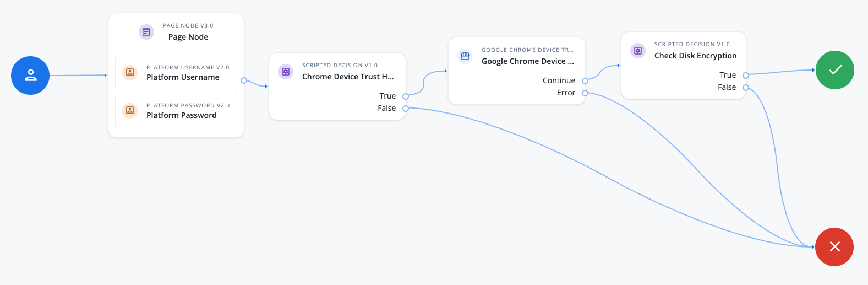This screenshot has height=285, width=868.
Task: Click the Continue outcome connector circle
Action: coord(585,81)
